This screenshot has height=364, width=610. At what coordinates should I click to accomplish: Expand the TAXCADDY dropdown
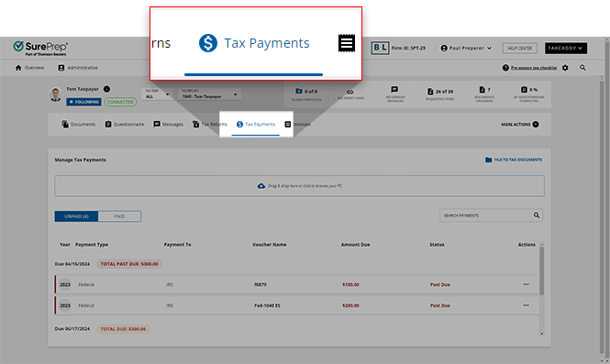tap(566, 49)
